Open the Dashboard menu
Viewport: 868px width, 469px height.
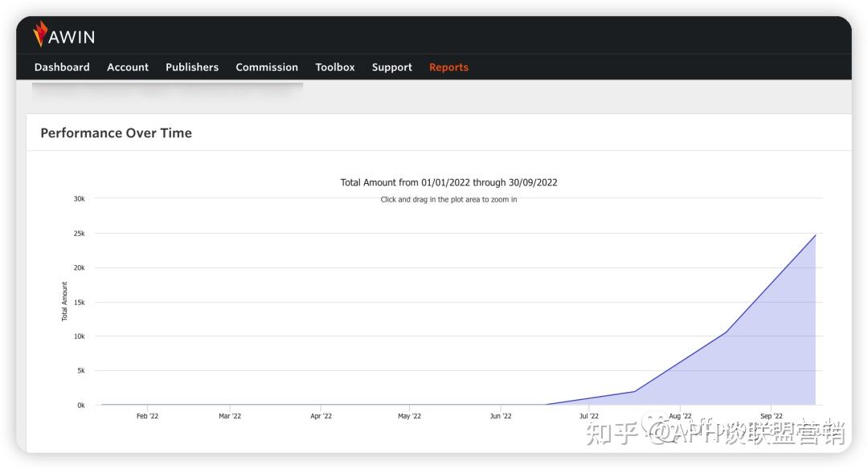click(62, 67)
